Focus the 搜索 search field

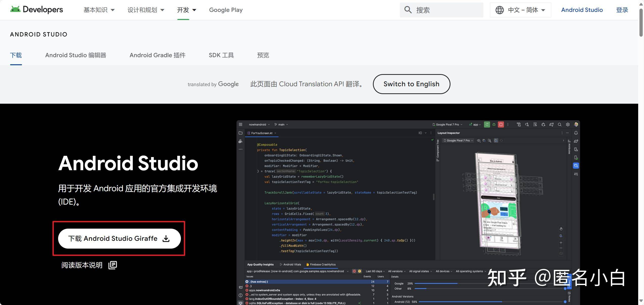tap(441, 10)
